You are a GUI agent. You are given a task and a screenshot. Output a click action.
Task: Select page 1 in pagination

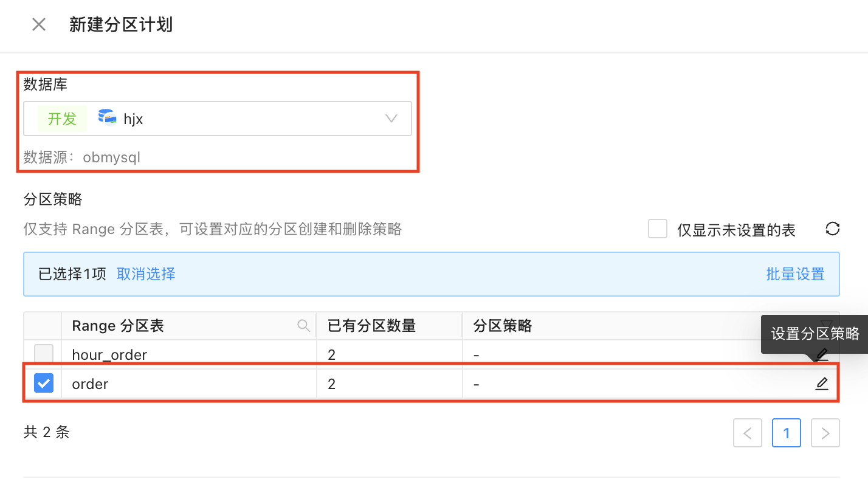pos(787,433)
